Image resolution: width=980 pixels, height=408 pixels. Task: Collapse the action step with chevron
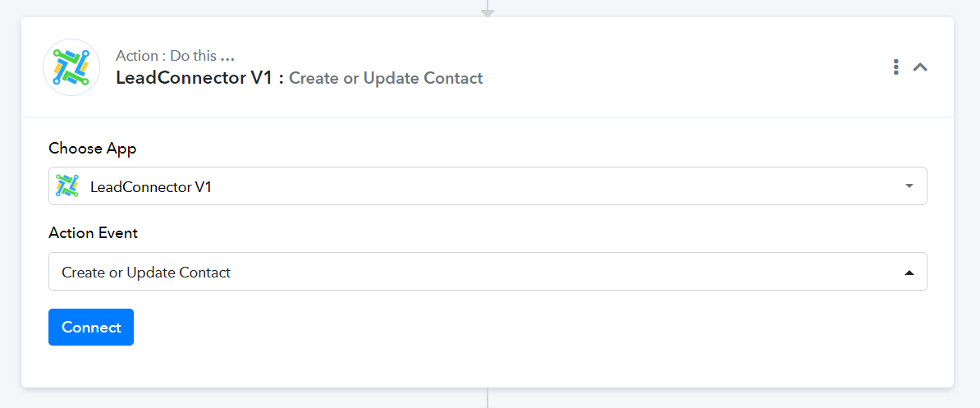(x=921, y=67)
